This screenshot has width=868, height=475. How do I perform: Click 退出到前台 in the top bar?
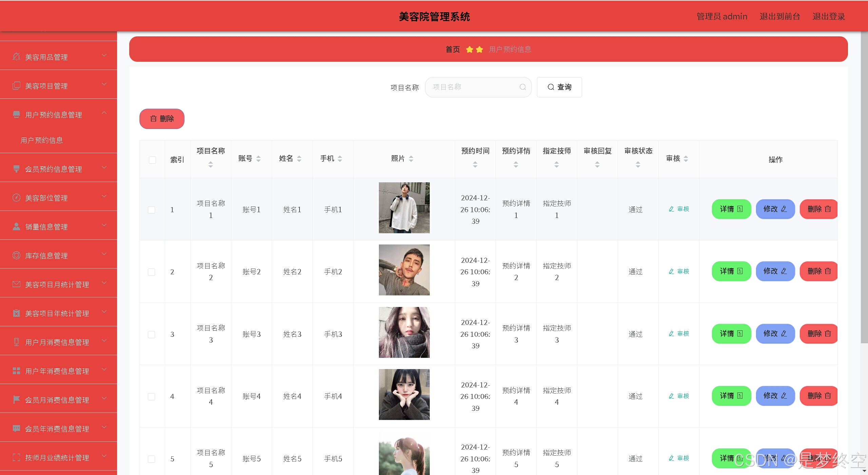click(x=779, y=16)
